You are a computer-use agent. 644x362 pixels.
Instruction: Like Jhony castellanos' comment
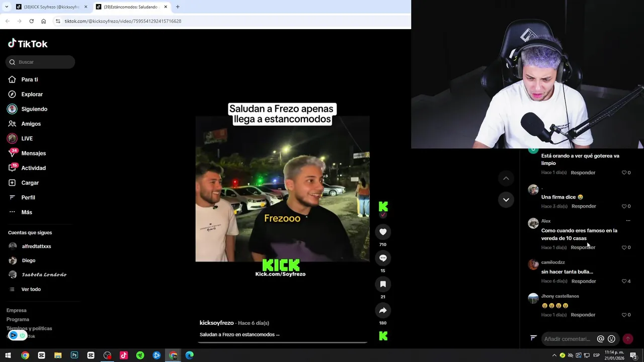(x=624, y=315)
